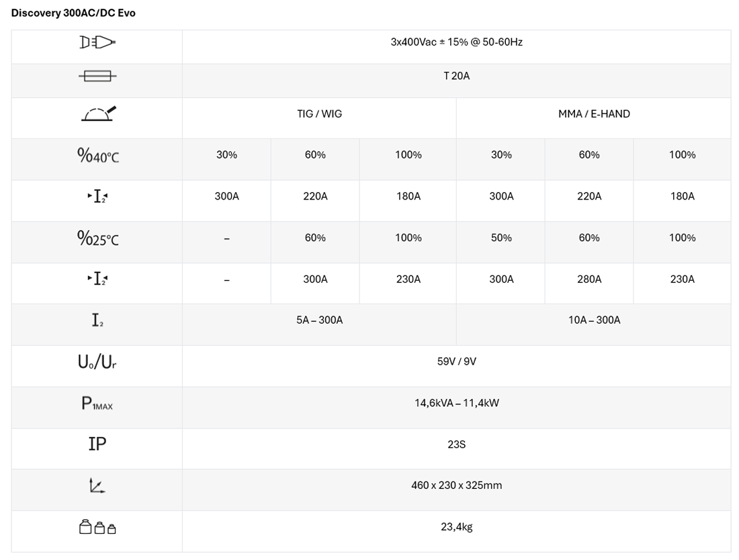Click the 23,4kg weight value
This screenshot has width=739, height=560.
click(456, 527)
